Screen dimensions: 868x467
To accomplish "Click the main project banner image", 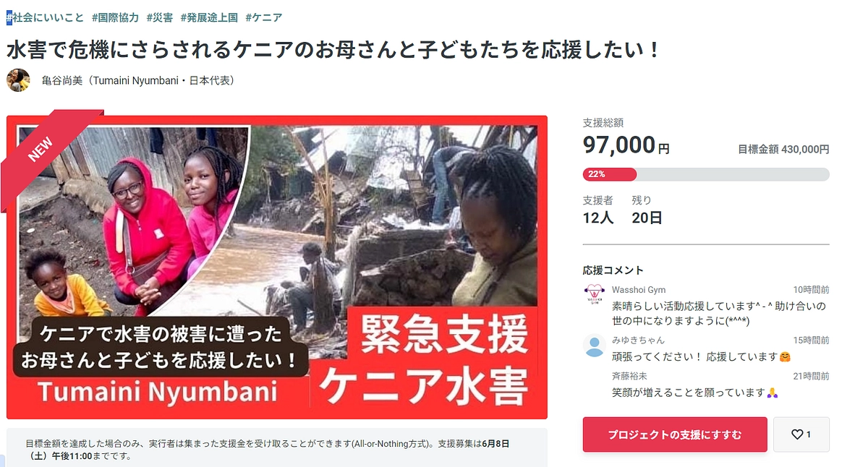I will pos(277,267).
